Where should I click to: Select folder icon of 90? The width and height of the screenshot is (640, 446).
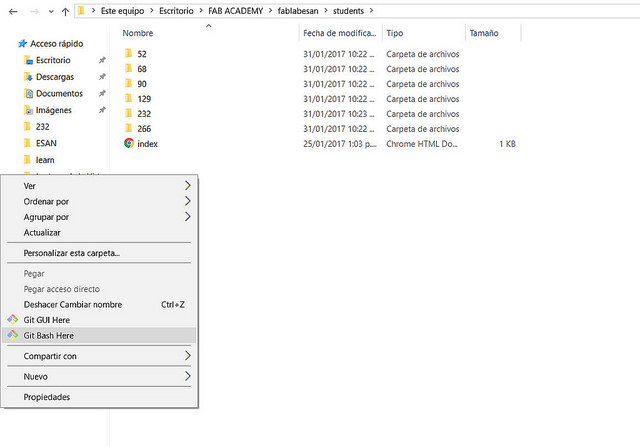[x=129, y=83]
